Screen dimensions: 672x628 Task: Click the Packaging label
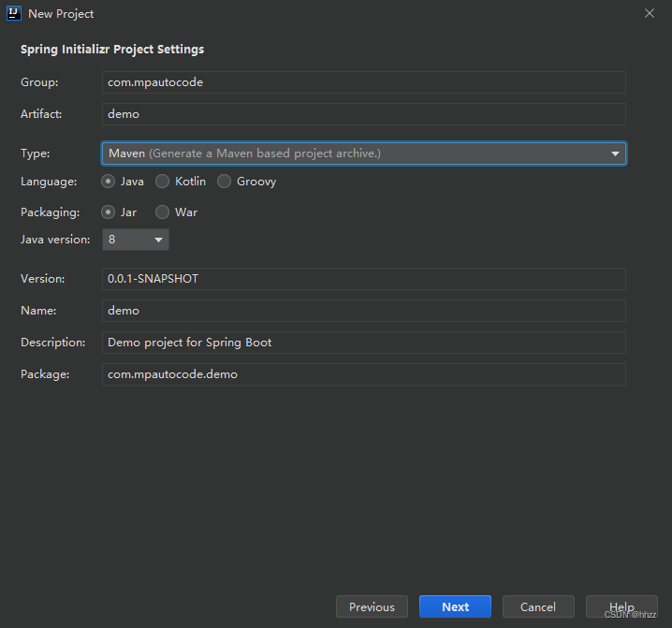coord(51,212)
